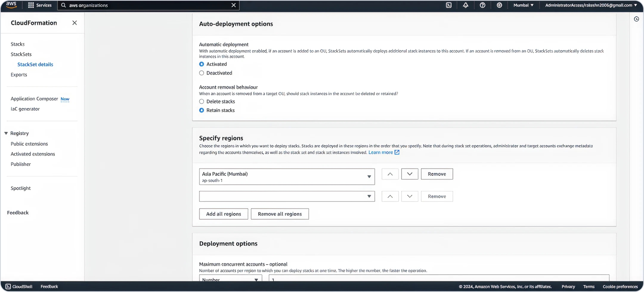Open the settings gear icon in header
644x292 pixels.
(499, 5)
